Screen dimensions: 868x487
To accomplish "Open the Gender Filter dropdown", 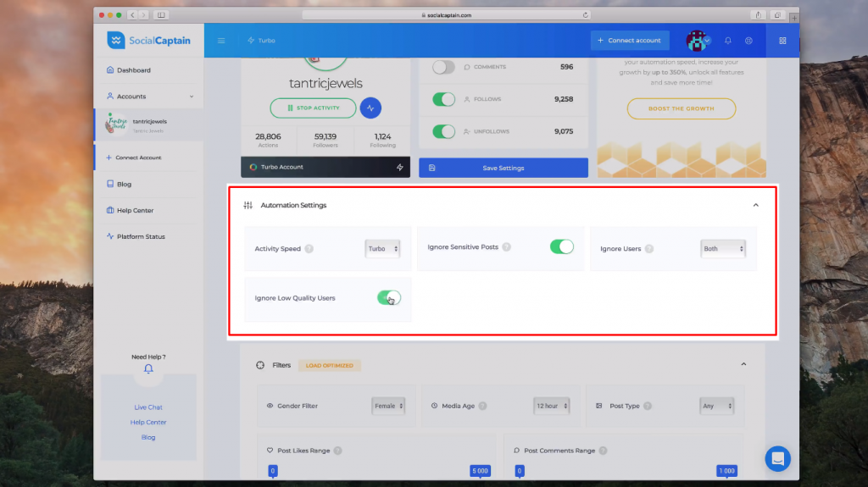I will [388, 406].
